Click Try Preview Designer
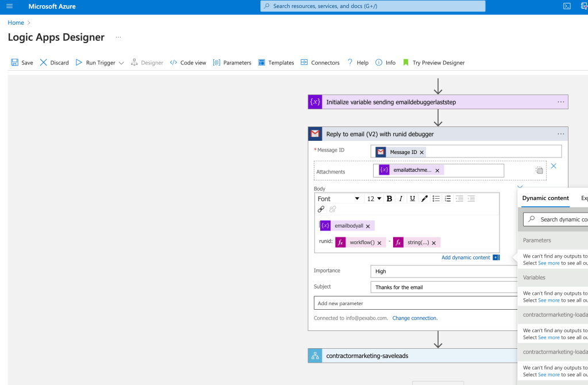588x385 pixels. tap(433, 63)
